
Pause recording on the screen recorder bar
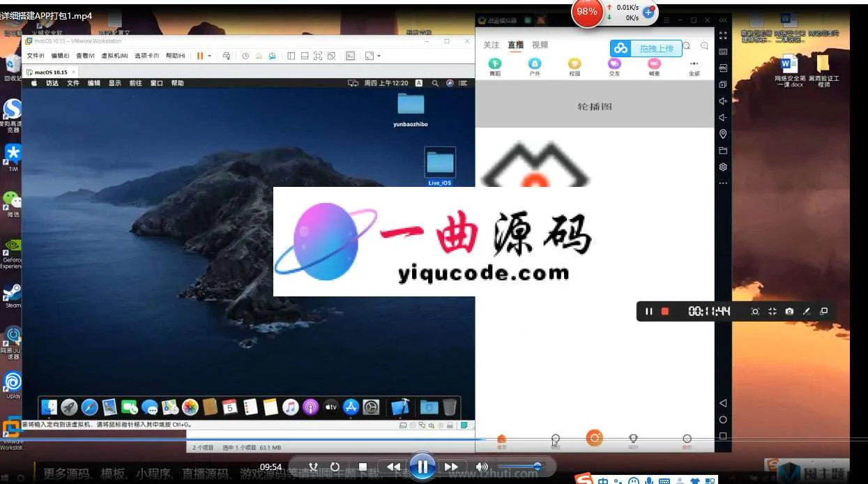click(x=649, y=312)
